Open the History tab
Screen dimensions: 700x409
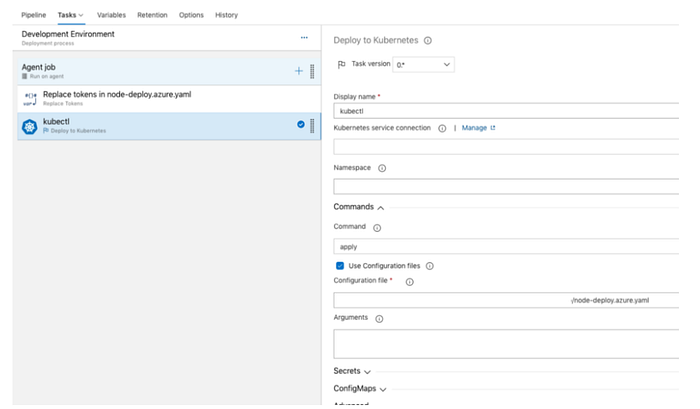[226, 15]
